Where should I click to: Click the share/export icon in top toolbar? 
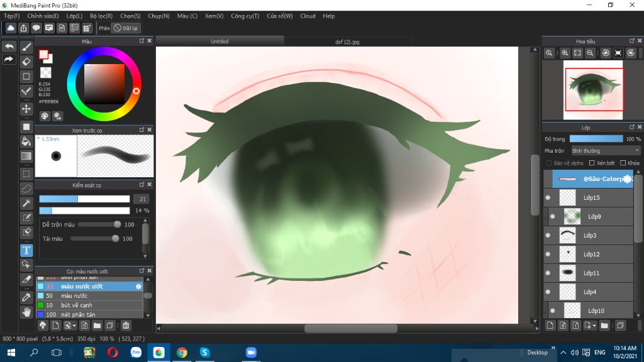pos(23,28)
